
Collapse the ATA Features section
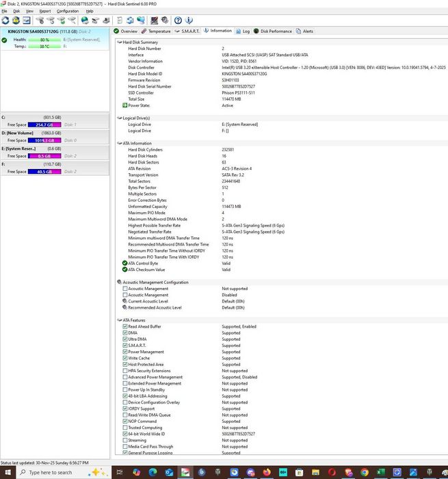tap(120, 320)
